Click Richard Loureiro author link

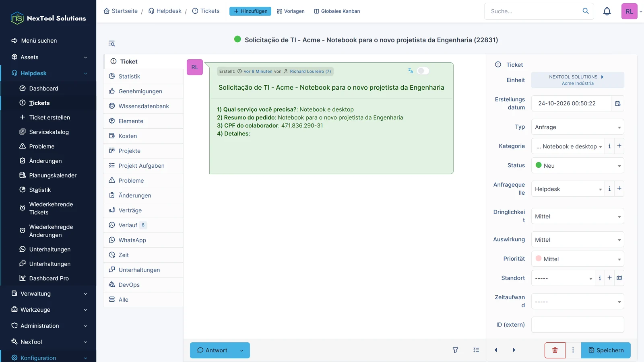point(310,71)
